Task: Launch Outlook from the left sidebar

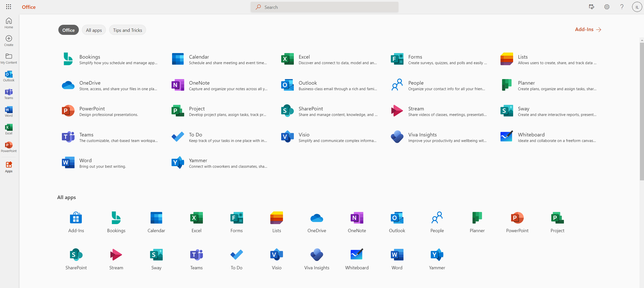Action: click(9, 76)
